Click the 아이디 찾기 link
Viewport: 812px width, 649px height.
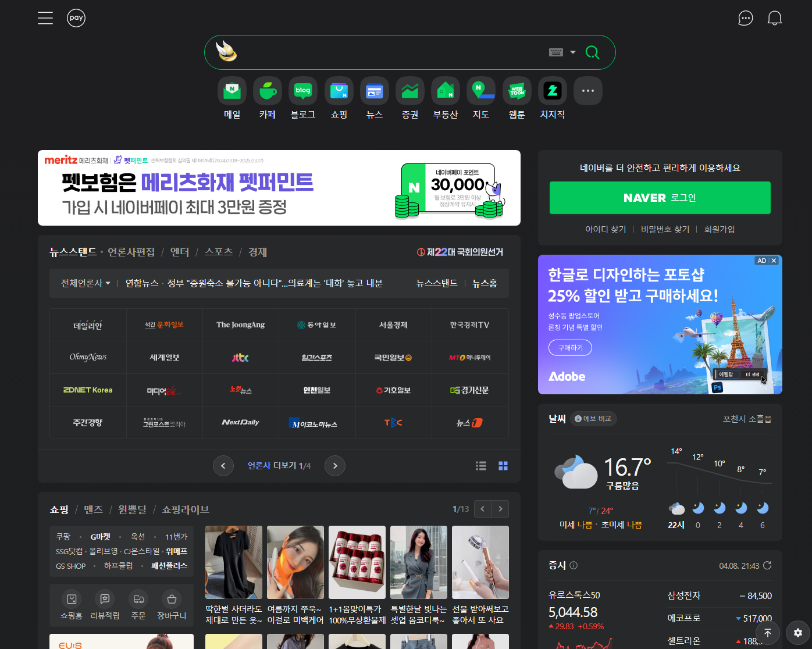[606, 229]
